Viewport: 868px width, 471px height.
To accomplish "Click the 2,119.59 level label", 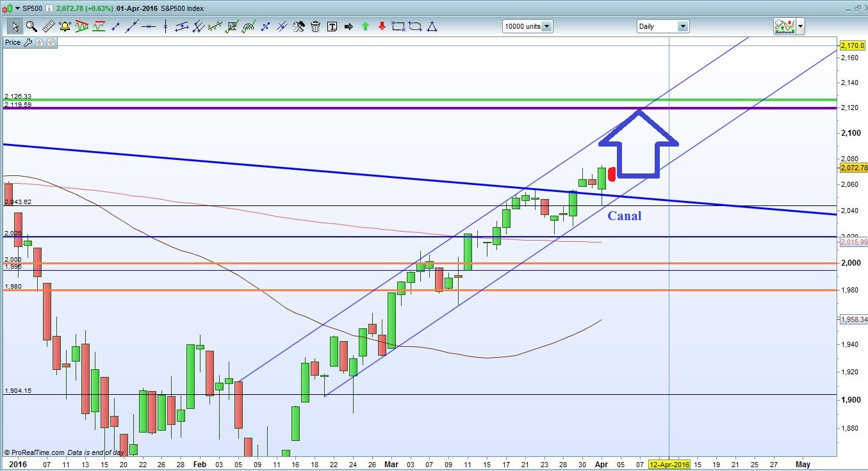I will 18,104.
